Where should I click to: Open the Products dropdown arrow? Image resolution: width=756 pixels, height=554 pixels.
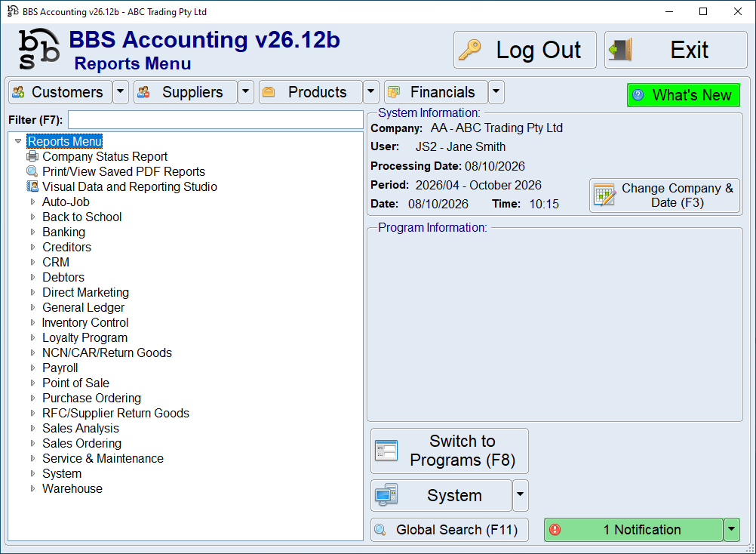[x=370, y=91]
